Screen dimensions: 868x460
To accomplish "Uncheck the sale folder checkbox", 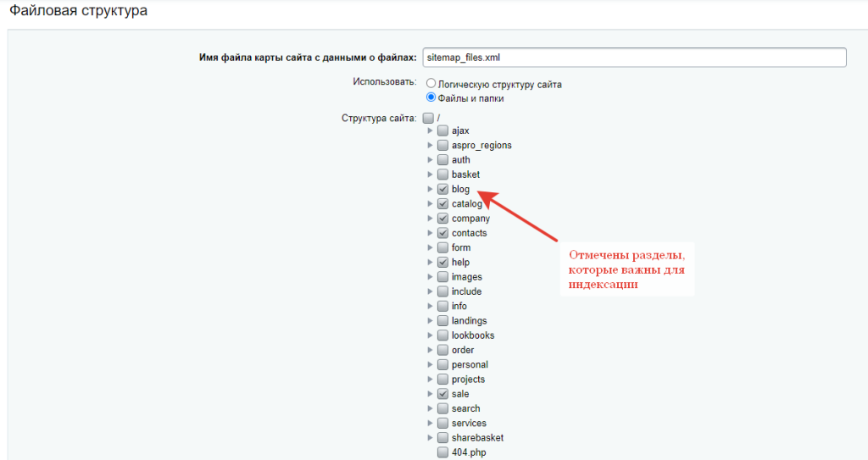I will pyautogui.click(x=442, y=394).
